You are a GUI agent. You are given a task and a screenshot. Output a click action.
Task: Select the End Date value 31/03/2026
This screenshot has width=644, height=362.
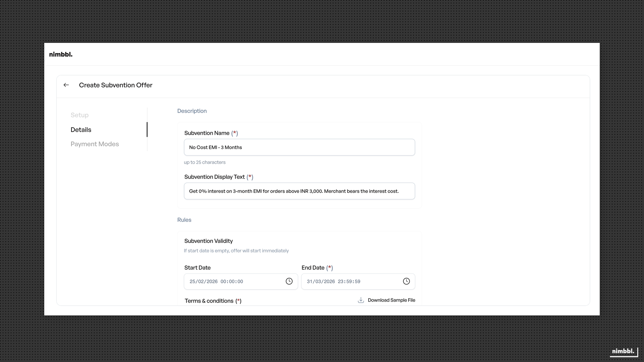pos(333,282)
